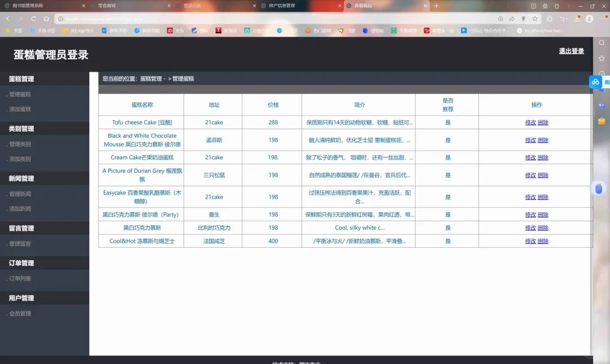Expand the 用户管理 section
Image resolution: width=610 pixels, height=364 pixels.
pos(21,297)
